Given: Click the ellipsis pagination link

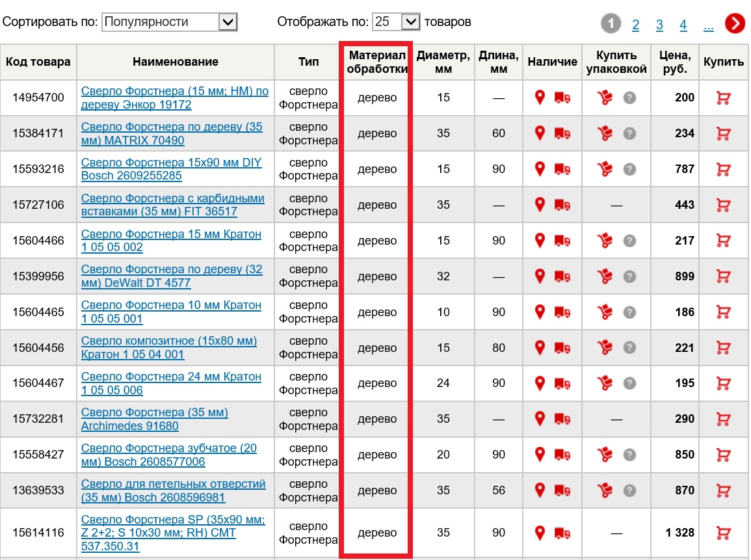Looking at the screenshot, I should (x=708, y=25).
